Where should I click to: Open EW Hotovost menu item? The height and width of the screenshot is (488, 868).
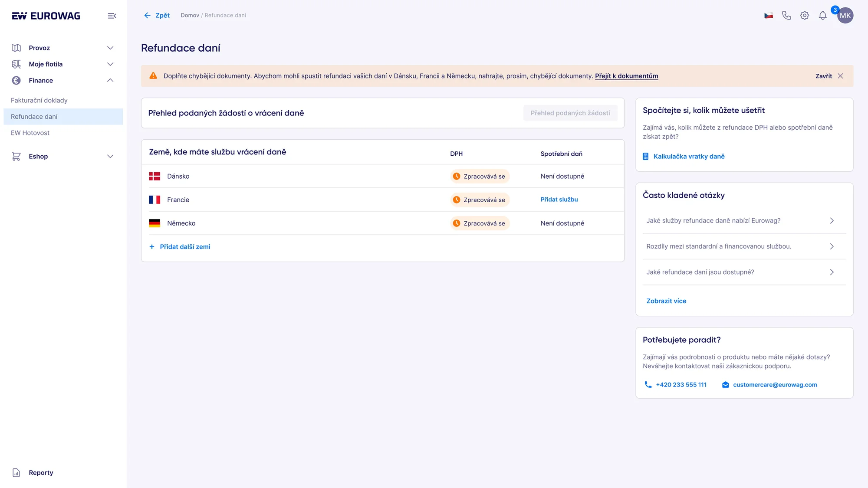(63, 133)
